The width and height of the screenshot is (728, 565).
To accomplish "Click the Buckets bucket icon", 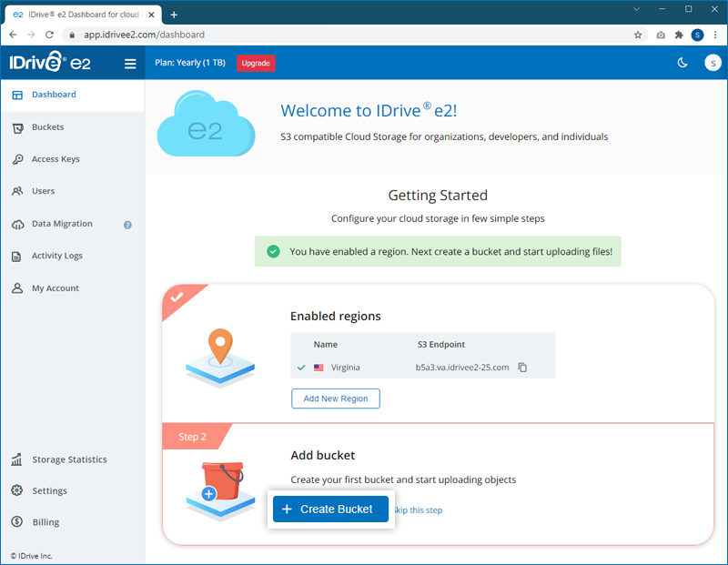I will [x=17, y=127].
